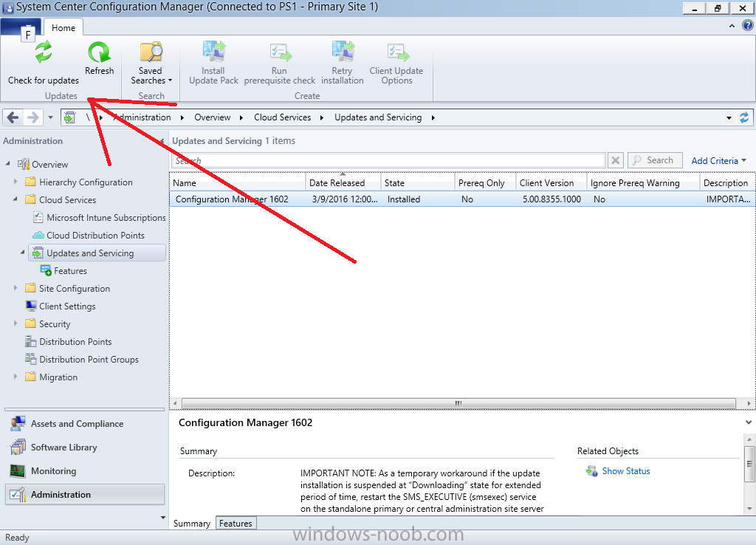Viewport: 756px width, 545px height.
Task: Select the Site Configuration folder
Action: click(x=75, y=289)
